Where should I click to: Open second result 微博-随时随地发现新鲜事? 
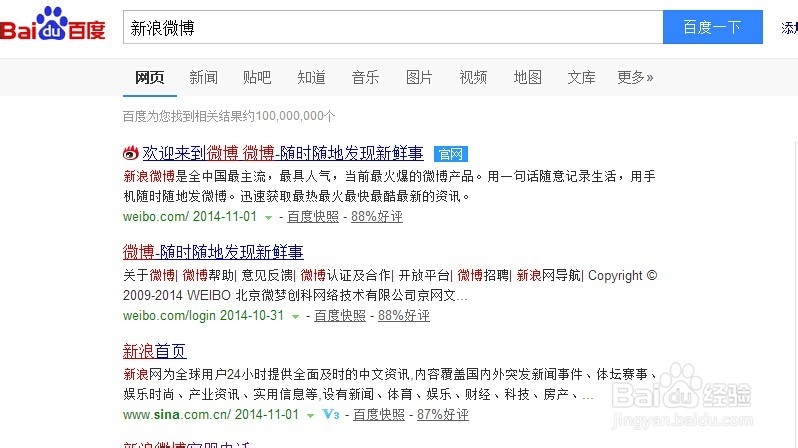[213, 252]
